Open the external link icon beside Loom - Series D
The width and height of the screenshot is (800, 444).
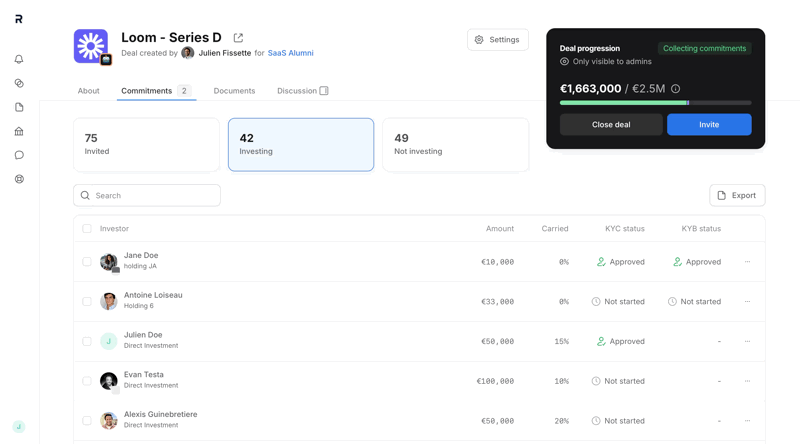(x=238, y=38)
